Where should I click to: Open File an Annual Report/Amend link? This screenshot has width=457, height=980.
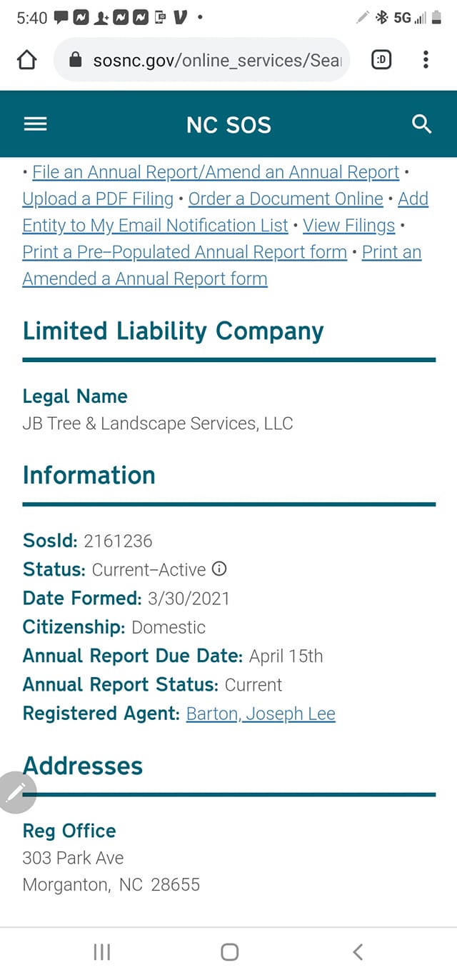[x=216, y=172]
